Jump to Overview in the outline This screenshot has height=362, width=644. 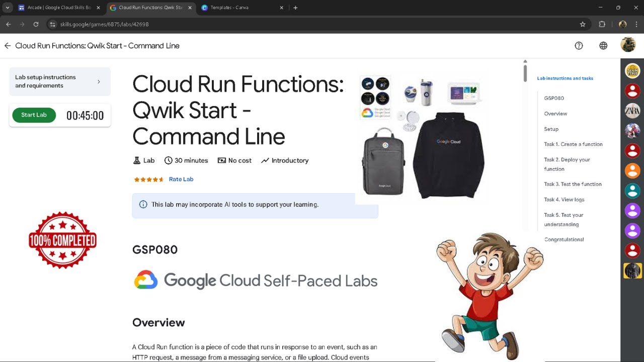coord(555,114)
